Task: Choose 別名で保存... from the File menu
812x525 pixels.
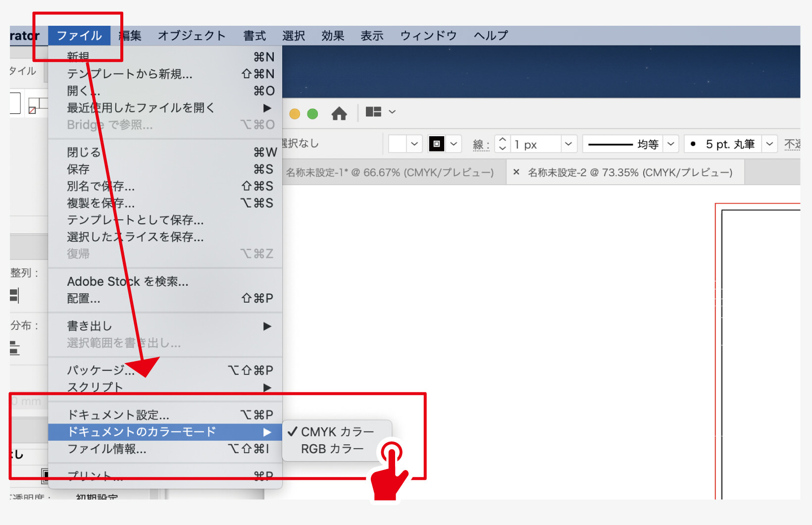Action: coord(101,186)
